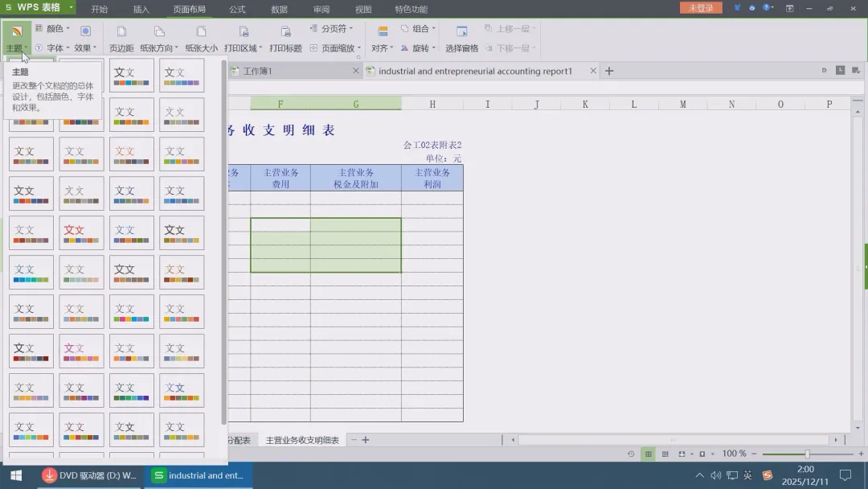Click the 主营业务 利润 header cell
Viewport: 868px width, 489px height.
432,179
